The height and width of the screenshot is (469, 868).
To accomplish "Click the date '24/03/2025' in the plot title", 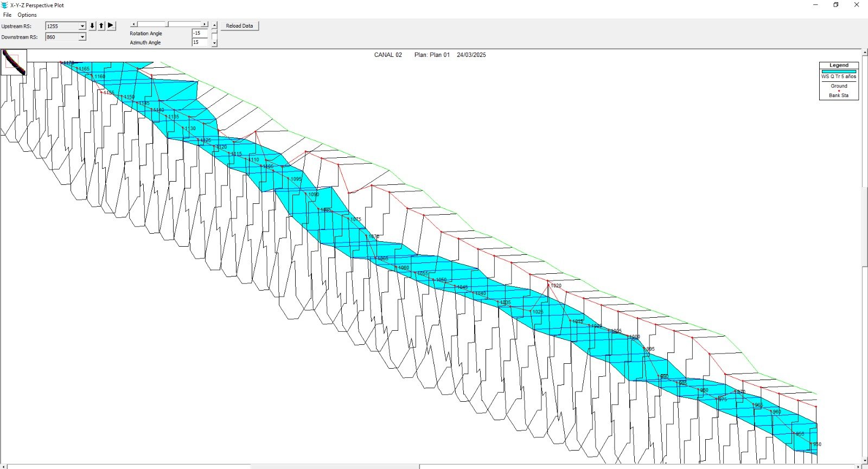I will (471, 55).
